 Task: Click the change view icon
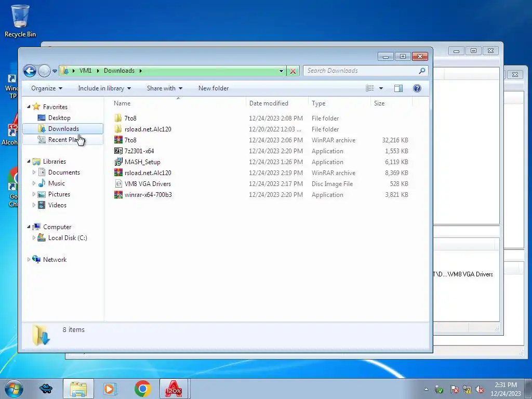click(370, 88)
